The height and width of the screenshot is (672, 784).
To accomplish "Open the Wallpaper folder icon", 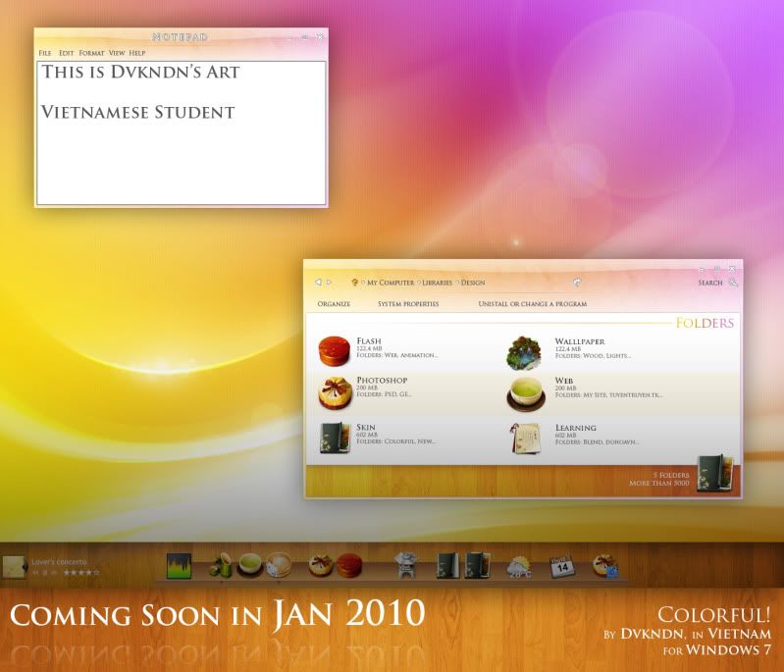I will click(525, 351).
